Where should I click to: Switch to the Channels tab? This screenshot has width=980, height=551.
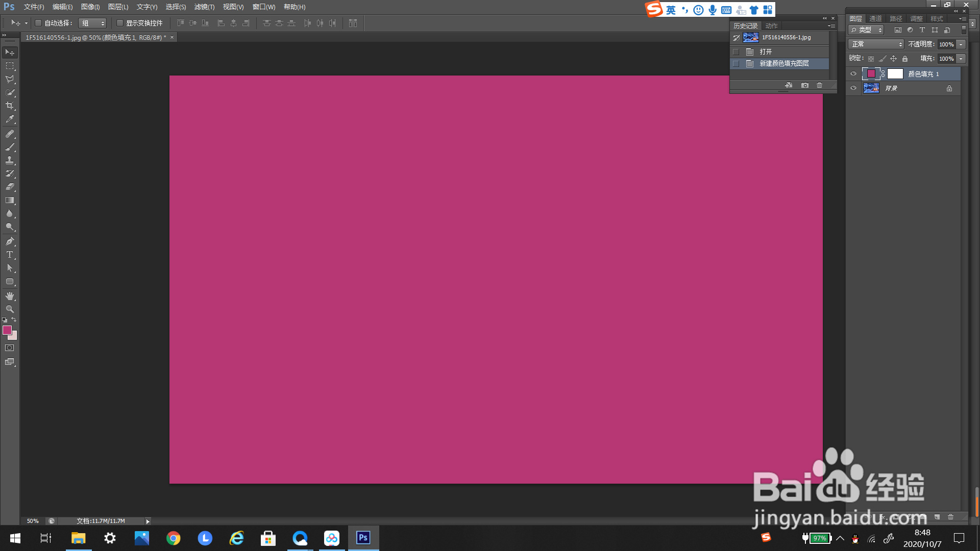click(876, 18)
